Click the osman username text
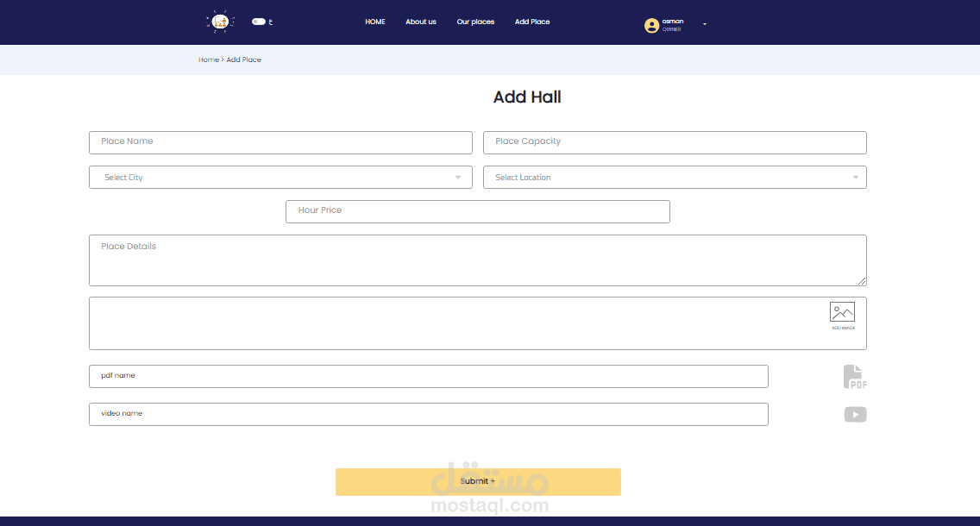 673,22
